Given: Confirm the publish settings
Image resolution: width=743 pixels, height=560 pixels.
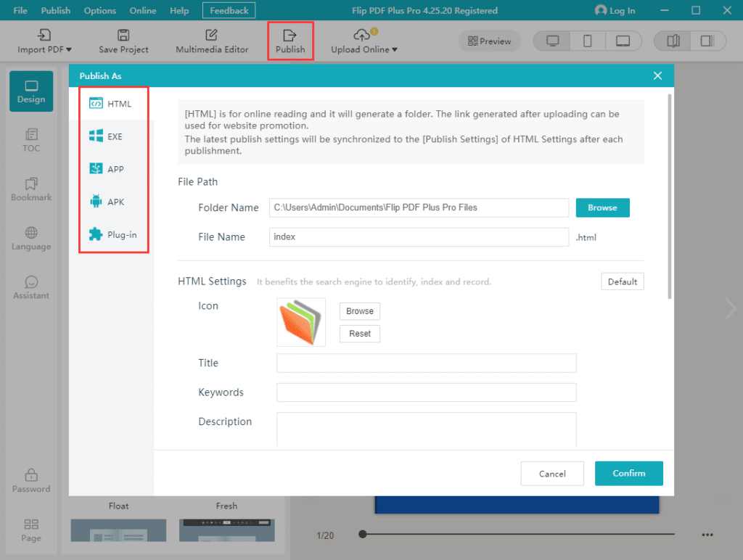Looking at the screenshot, I should click(628, 473).
